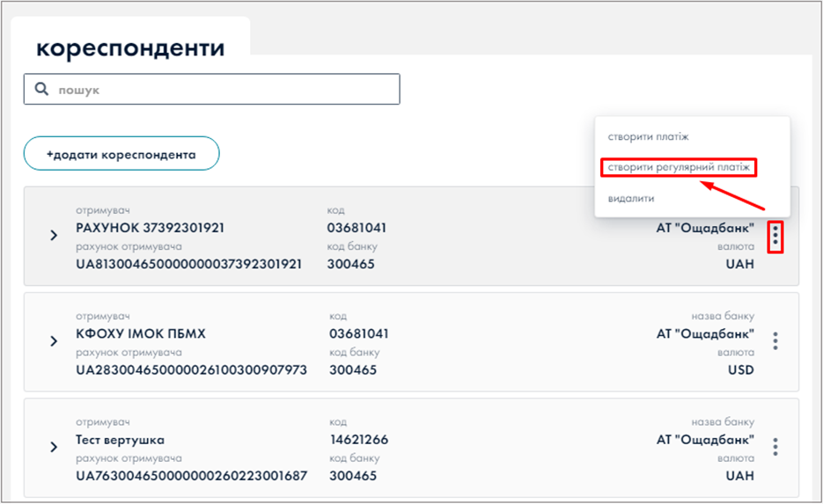Select 'створити регулярний платіж' menu option
Screen dimensions: 823x504
(x=678, y=167)
